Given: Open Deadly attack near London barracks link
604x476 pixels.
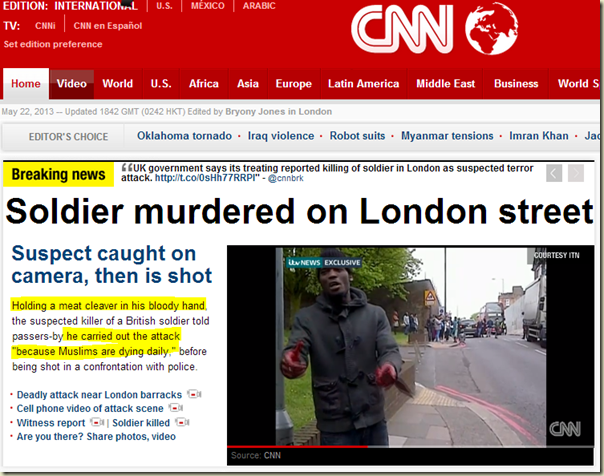Looking at the screenshot, I should pyautogui.click(x=99, y=395).
